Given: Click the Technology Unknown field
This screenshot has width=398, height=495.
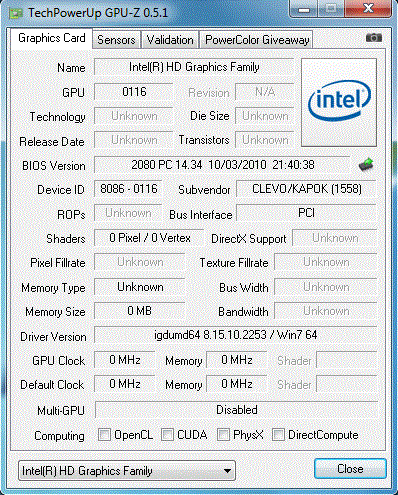Looking at the screenshot, I should click(x=134, y=116).
